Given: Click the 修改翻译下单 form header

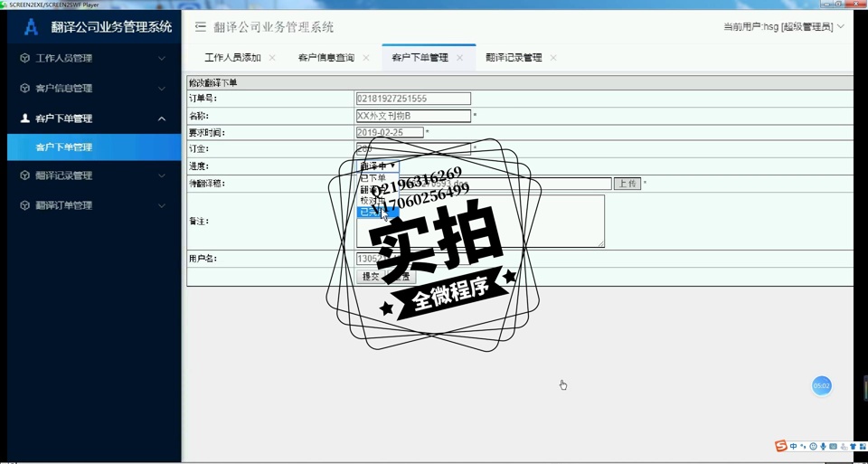Looking at the screenshot, I should pos(520,83).
